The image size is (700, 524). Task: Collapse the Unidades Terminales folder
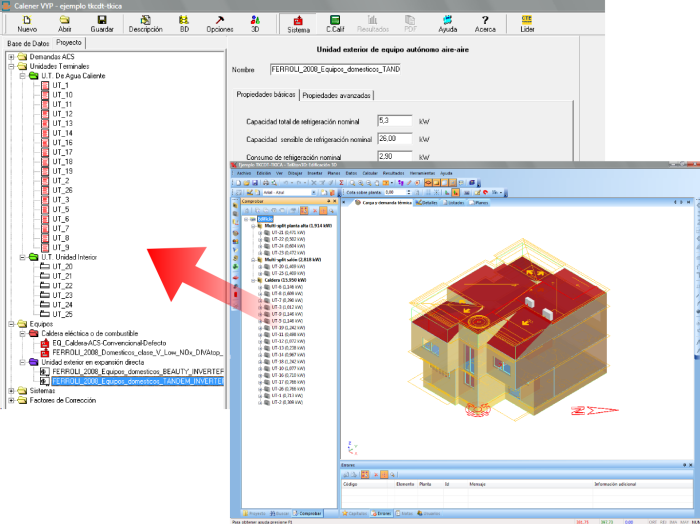11,67
